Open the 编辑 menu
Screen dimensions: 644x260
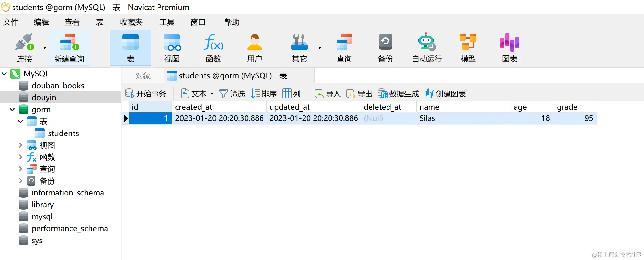tap(41, 22)
